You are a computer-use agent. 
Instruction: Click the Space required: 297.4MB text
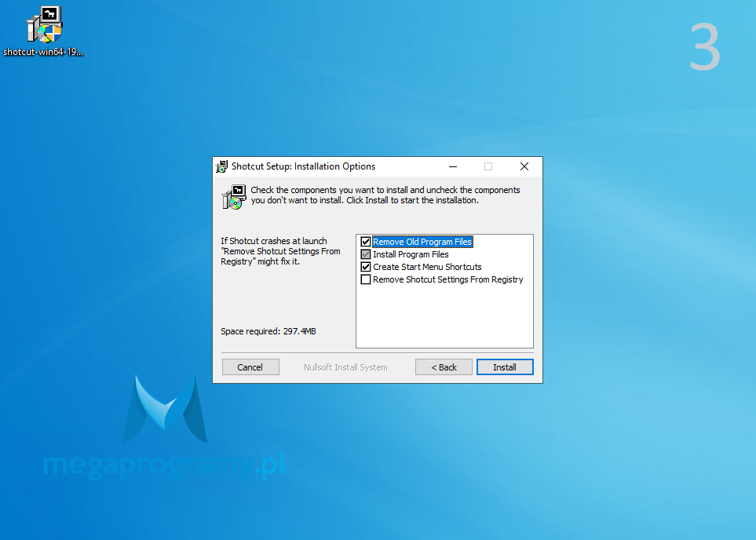pyautogui.click(x=268, y=331)
